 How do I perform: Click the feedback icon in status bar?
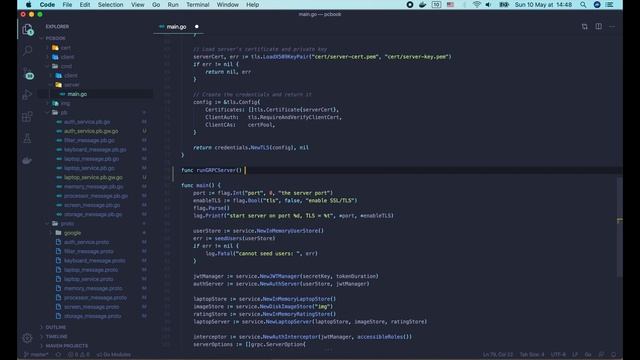coord(601,354)
